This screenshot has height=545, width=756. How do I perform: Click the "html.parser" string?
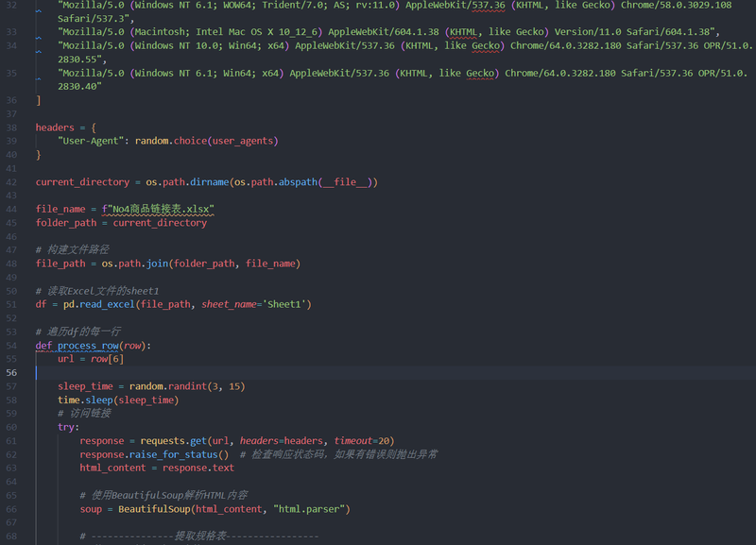309,509
